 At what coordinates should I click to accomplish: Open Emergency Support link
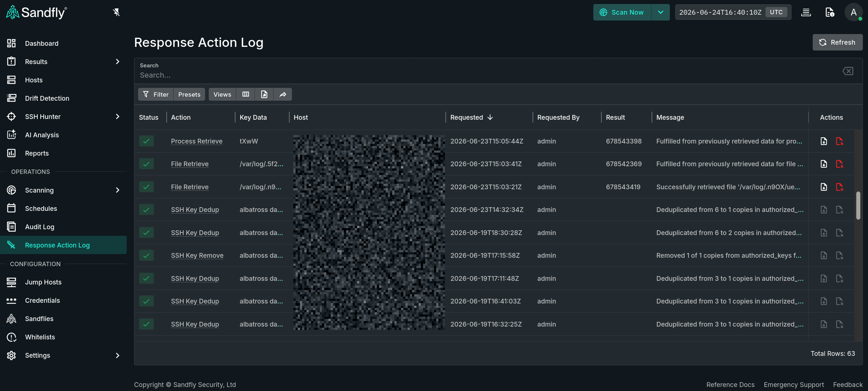pos(794,385)
